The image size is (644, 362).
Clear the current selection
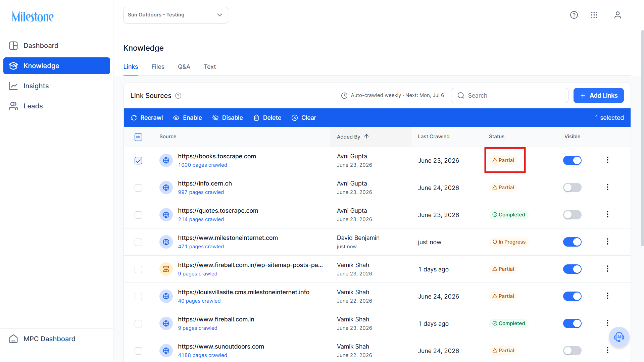(304, 118)
